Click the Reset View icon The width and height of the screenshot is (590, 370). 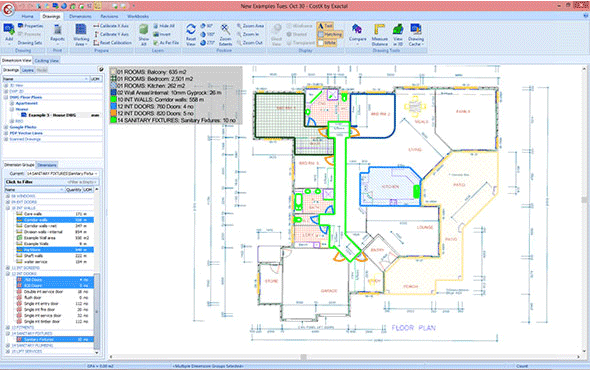pos(191,34)
